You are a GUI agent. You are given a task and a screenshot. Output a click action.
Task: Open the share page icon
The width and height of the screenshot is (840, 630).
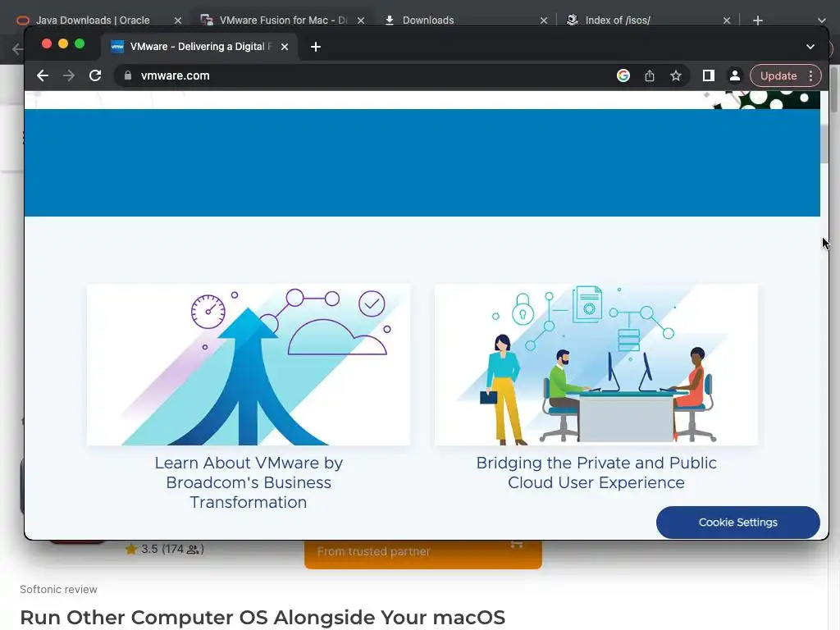[x=650, y=75]
